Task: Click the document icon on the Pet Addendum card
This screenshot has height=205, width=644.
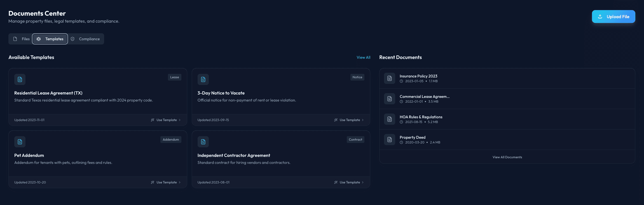Action: coord(20,142)
